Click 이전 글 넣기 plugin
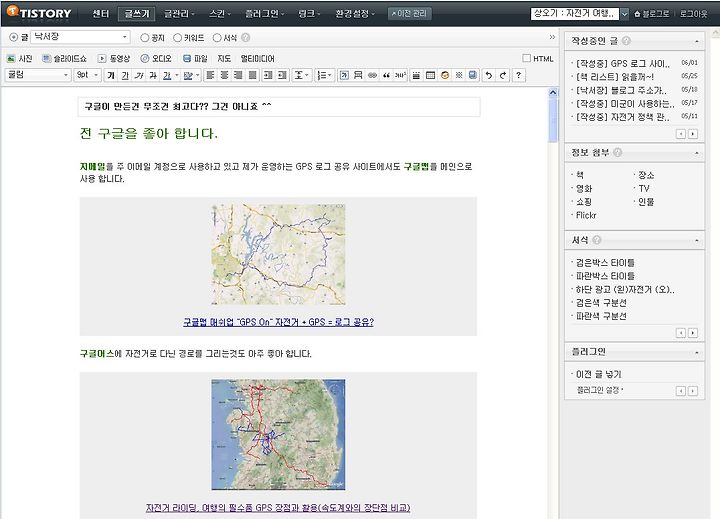Screen dimensions: 720x519 coord(599,374)
